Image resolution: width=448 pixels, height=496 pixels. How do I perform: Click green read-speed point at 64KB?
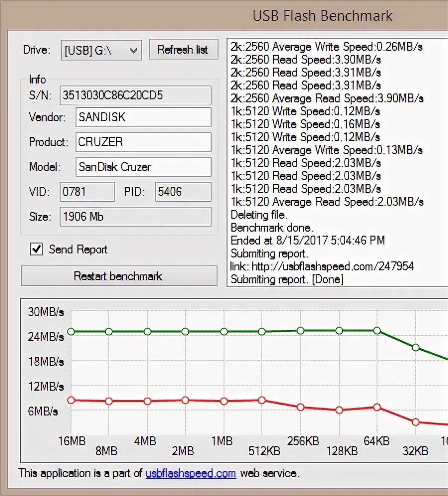(377, 331)
